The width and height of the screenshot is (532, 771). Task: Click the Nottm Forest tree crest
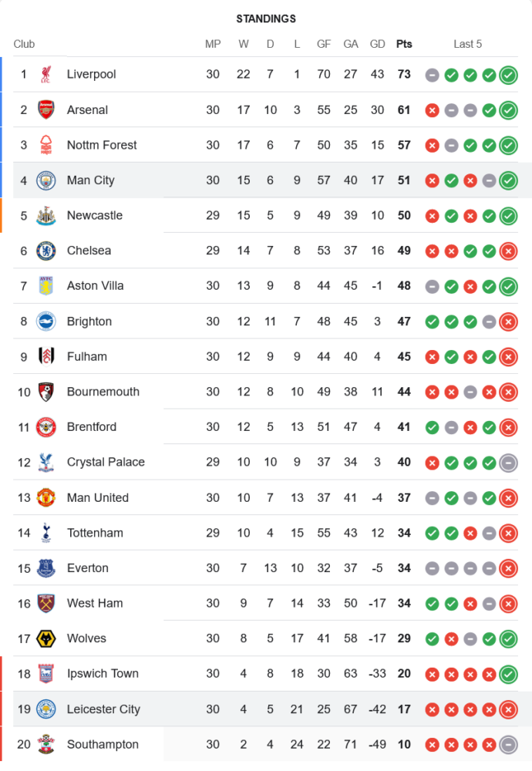46,145
